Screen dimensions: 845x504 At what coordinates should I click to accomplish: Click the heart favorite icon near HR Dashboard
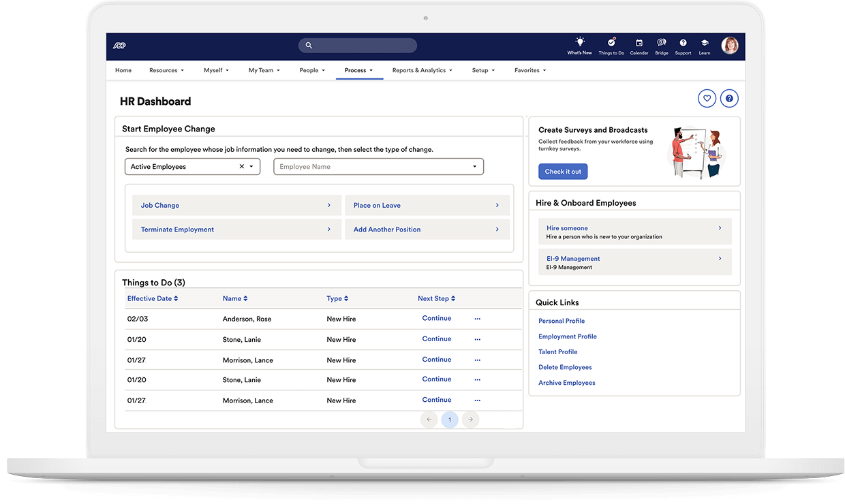click(x=707, y=98)
